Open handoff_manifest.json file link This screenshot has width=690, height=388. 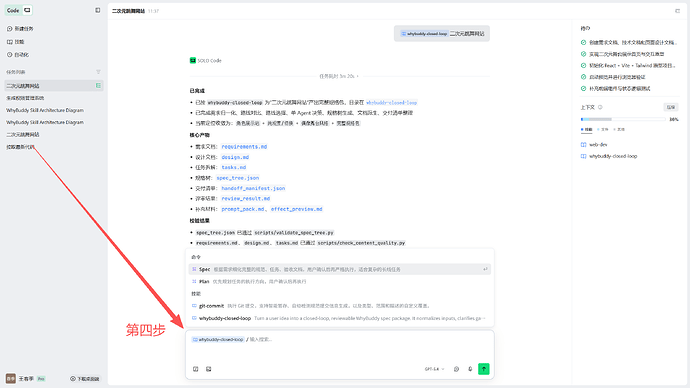[253, 188]
